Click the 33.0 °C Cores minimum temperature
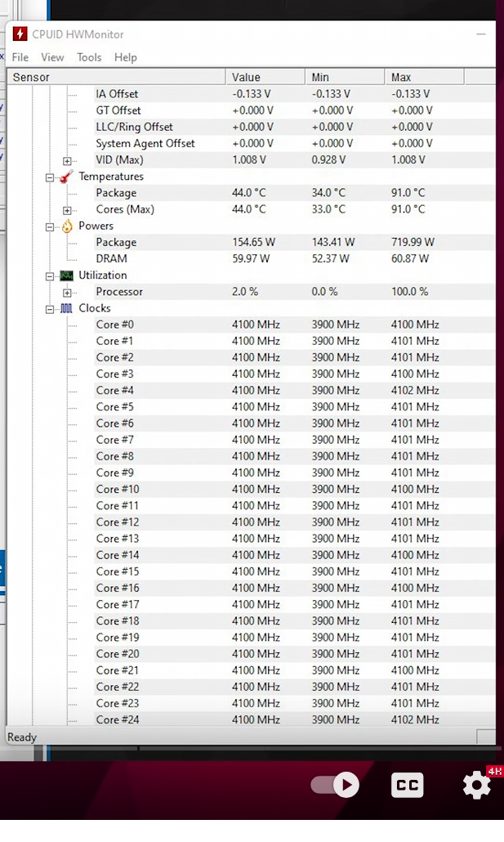This screenshot has width=504, height=842. (x=328, y=209)
